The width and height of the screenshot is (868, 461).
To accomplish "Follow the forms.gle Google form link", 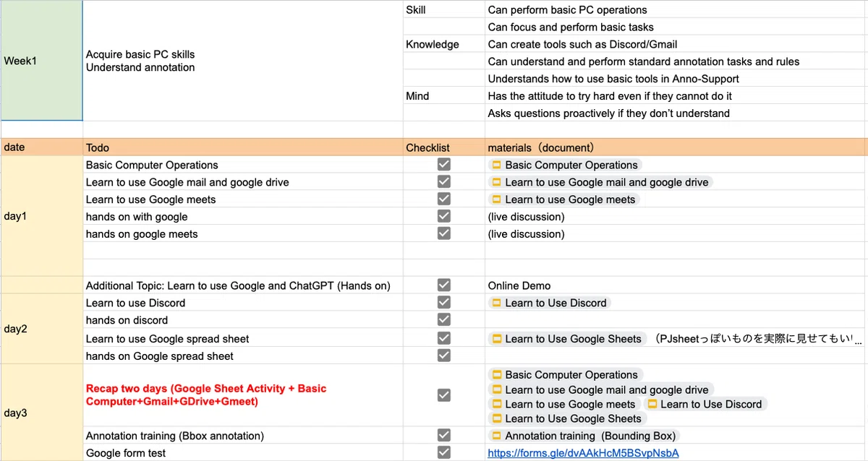I will click(x=584, y=453).
